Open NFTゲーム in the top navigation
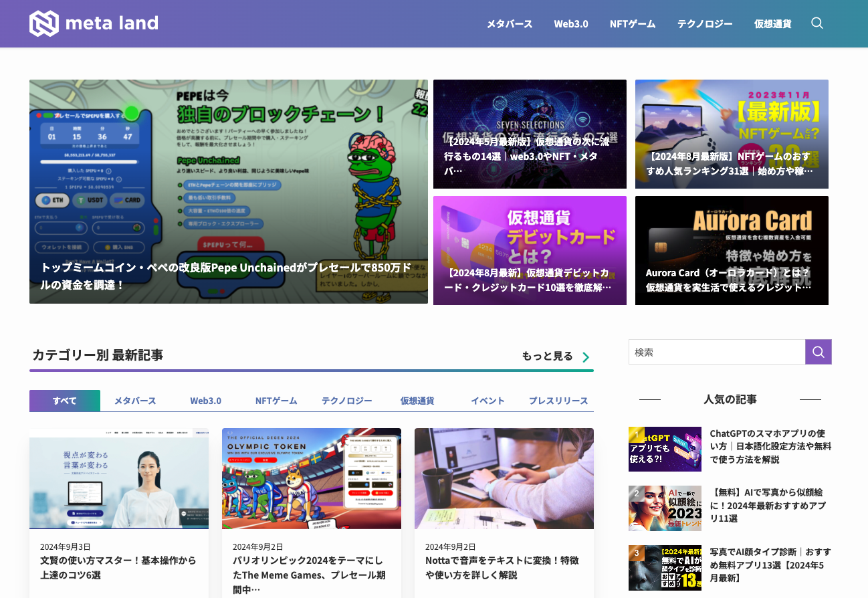The image size is (868, 598). 632,23
